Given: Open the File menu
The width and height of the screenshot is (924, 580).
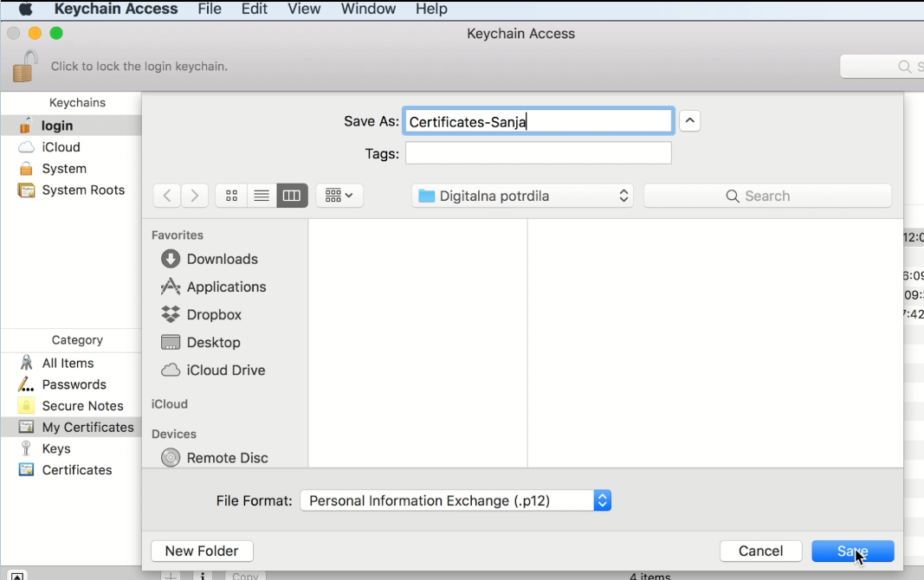Looking at the screenshot, I should click(x=210, y=9).
